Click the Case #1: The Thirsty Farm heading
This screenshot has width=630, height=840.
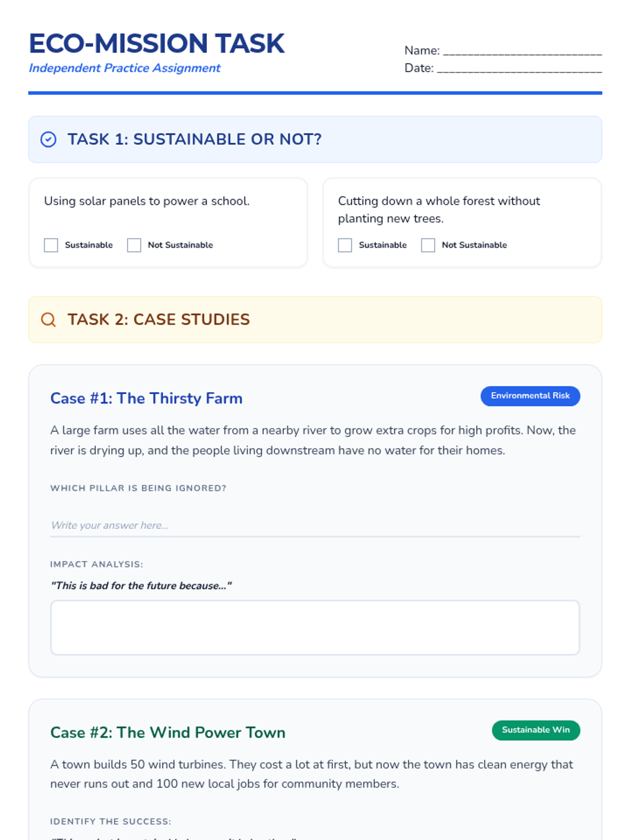pyautogui.click(x=146, y=398)
